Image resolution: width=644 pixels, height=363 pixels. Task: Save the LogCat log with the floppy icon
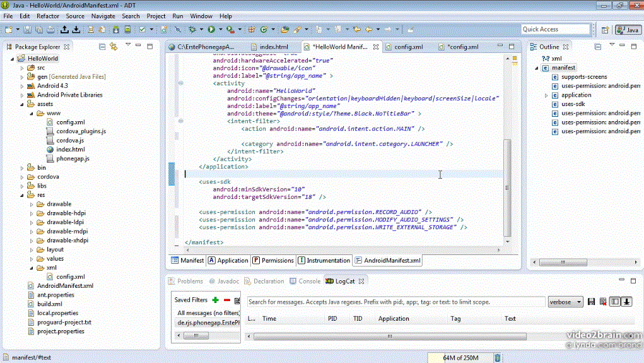pos(592,302)
